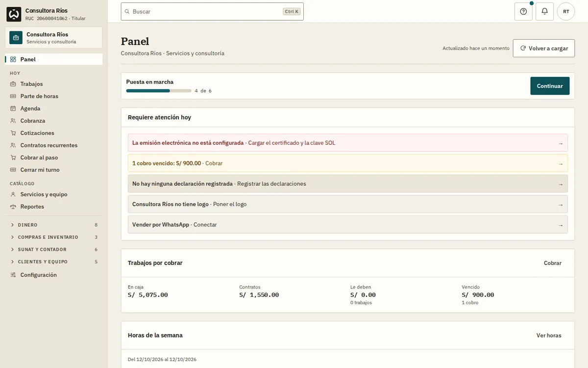
Task: Click Consultora Ríos no tiene logo row
Action: coord(348,204)
